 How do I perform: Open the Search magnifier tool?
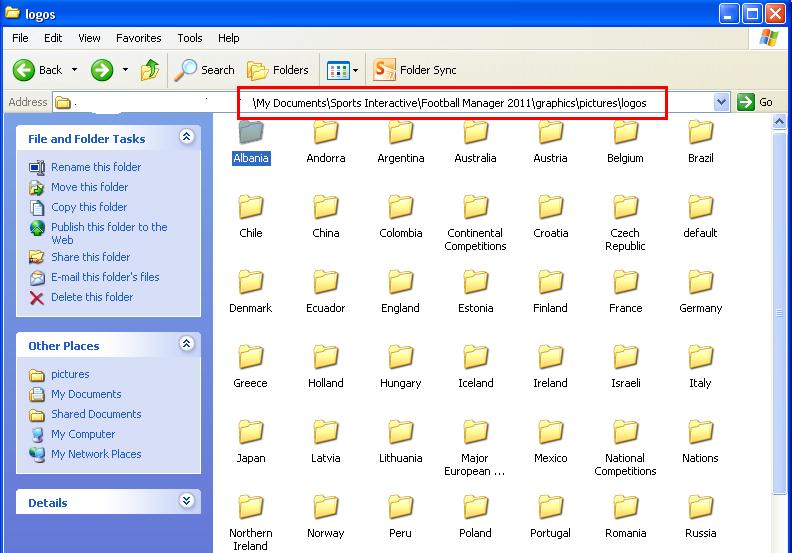(204, 70)
